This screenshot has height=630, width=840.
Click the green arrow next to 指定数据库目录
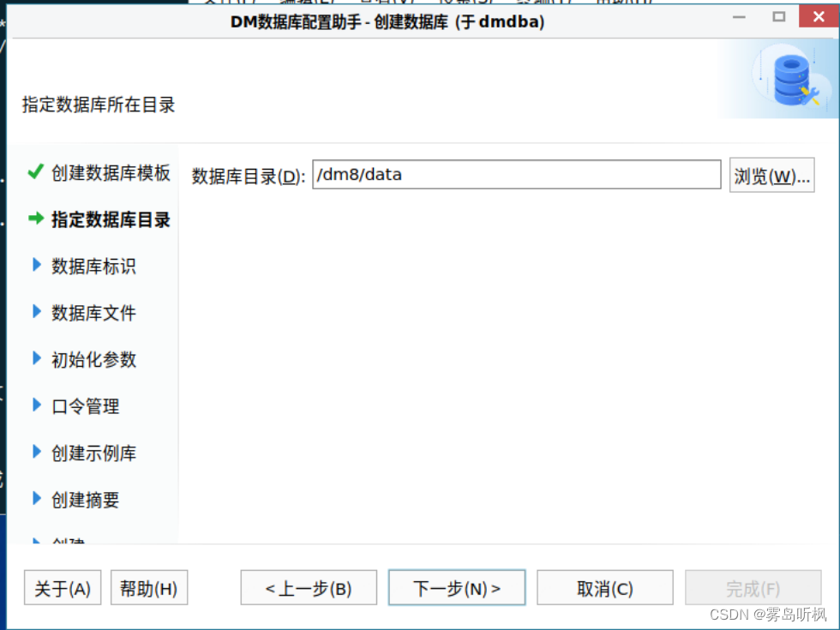[x=36, y=218]
